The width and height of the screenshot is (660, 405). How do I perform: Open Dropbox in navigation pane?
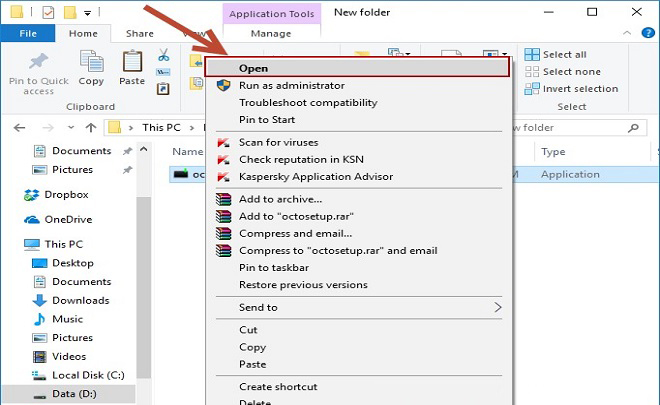pos(66,195)
